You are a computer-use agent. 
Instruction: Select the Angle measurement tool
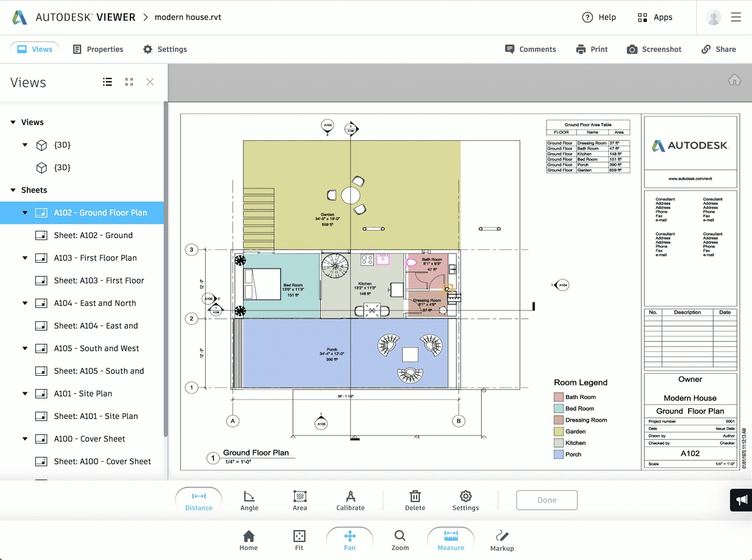[249, 500]
